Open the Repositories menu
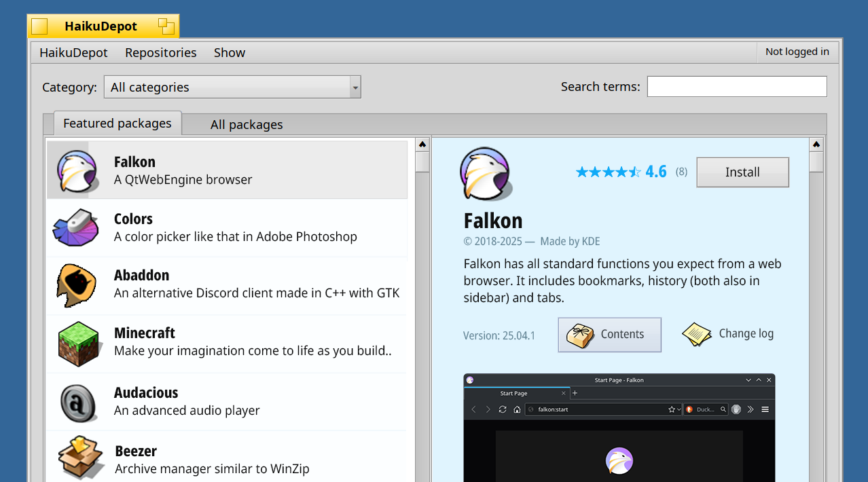Screen dimensions: 868x482 point(161,52)
